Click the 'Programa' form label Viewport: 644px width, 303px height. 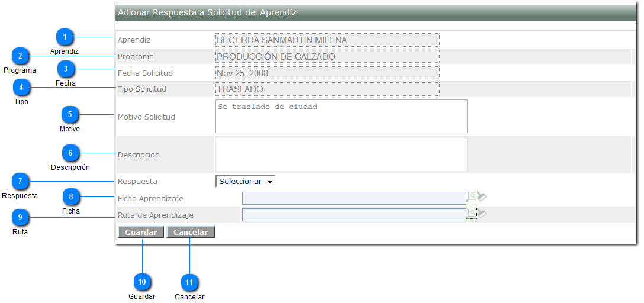coord(136,57)
